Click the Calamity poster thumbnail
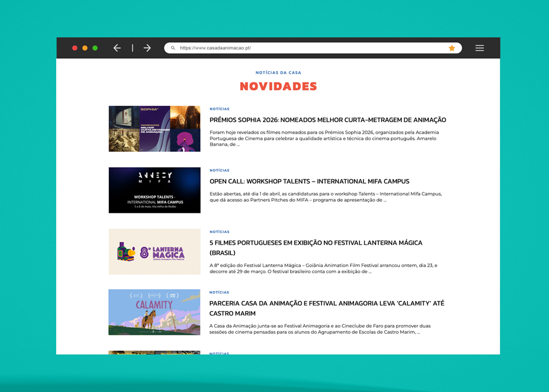The width and height of the screenshot is (549, 392). [x=154, y=312]
